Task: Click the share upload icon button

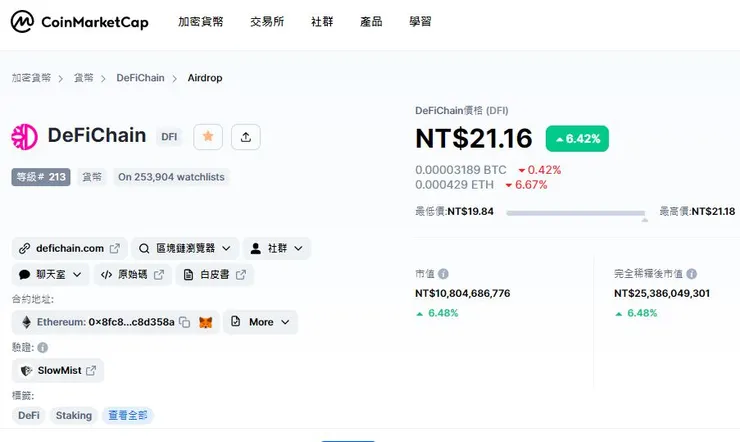Action: tap(245, 137)
